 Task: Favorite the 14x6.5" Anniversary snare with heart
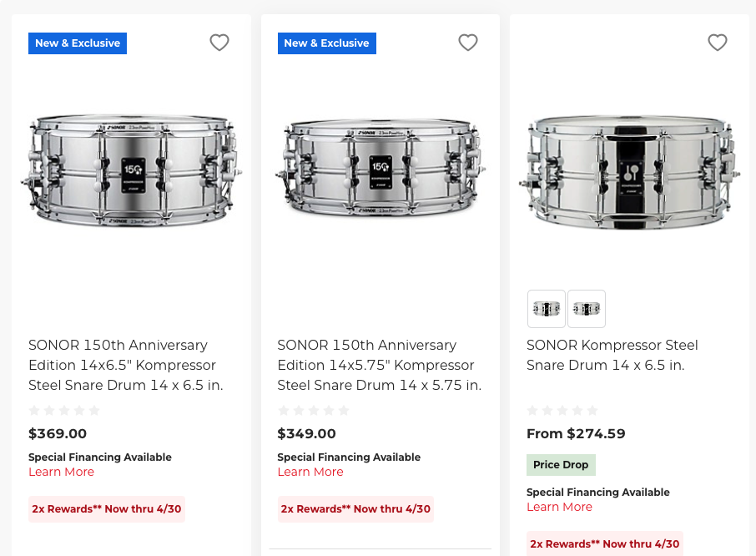219,43
